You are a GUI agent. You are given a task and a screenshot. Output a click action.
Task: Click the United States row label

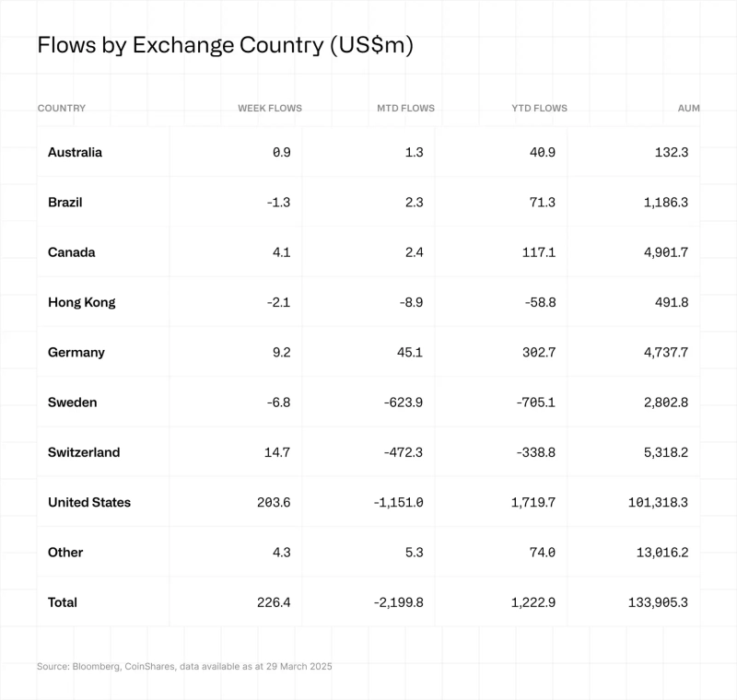pyautogui.click(x=89, y=502)
